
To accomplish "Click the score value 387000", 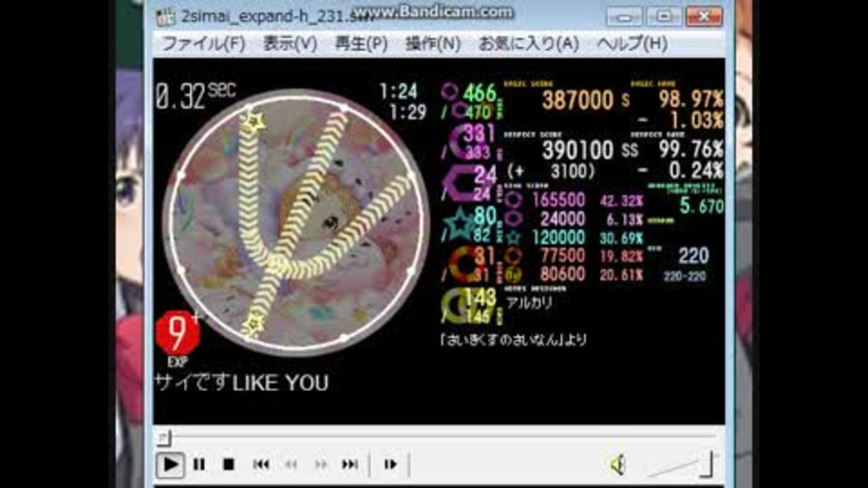I will [578, 100].
